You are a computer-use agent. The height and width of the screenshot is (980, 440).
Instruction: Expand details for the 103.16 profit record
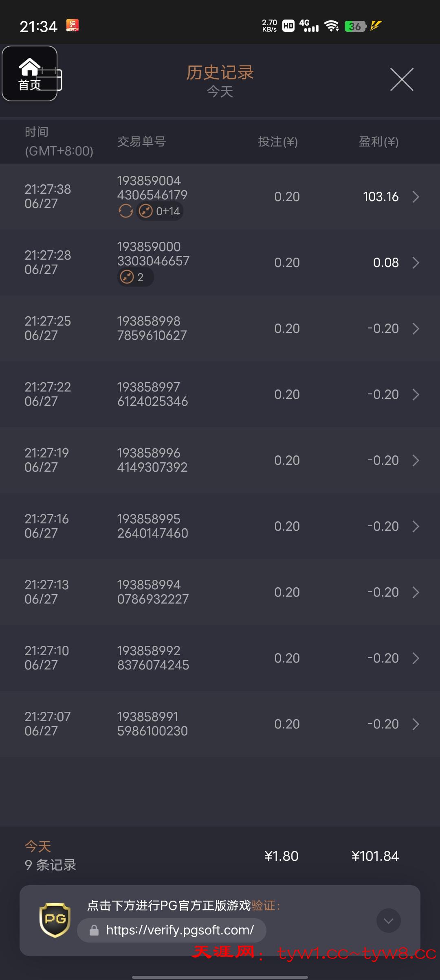point(416,197)
